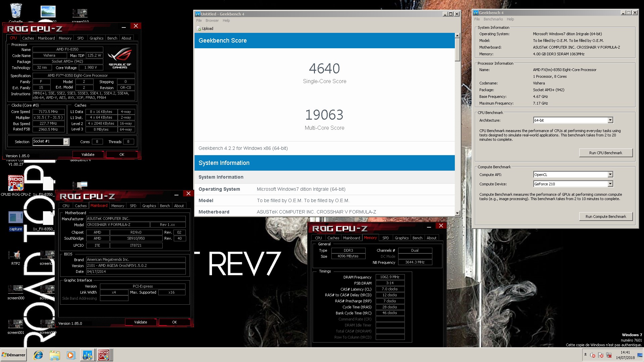Open Benchmarks menu in Geekbench 4 window
The image size is (644, 362).
[493, 19]
